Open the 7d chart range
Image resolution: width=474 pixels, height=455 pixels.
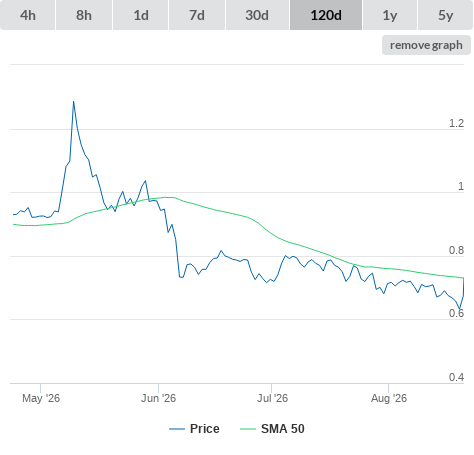tap(197, 15)
